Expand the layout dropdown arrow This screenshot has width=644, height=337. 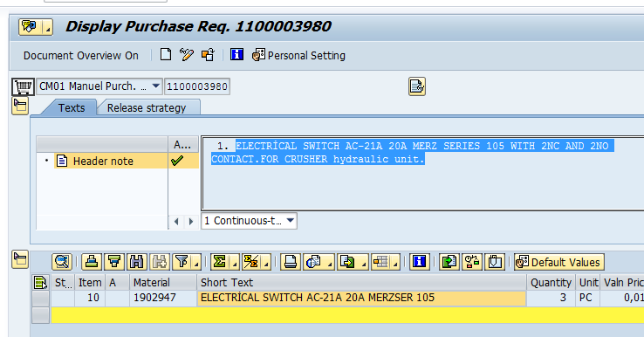coord(396,262)
